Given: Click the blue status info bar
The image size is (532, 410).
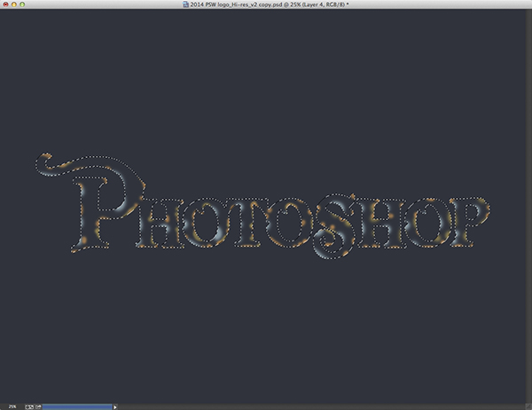Looking at the screenshot, I should pyautogui.click(x=75, y=406).
